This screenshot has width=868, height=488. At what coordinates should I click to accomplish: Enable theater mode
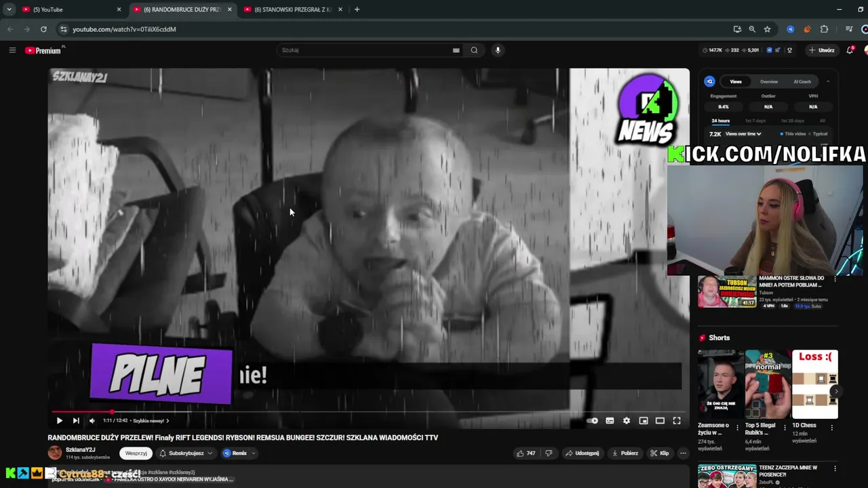660,421
